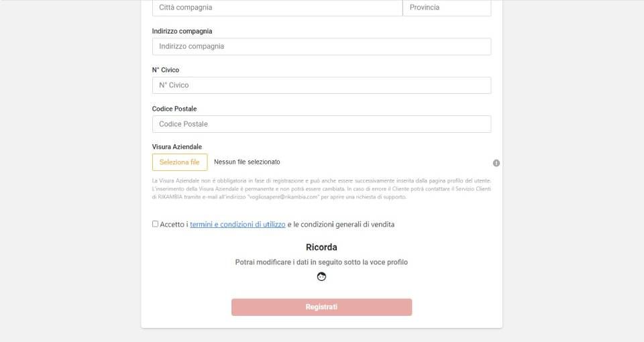Click the info icon beside Visura Aziendale
644x342 pixels.
click(496, 163)
